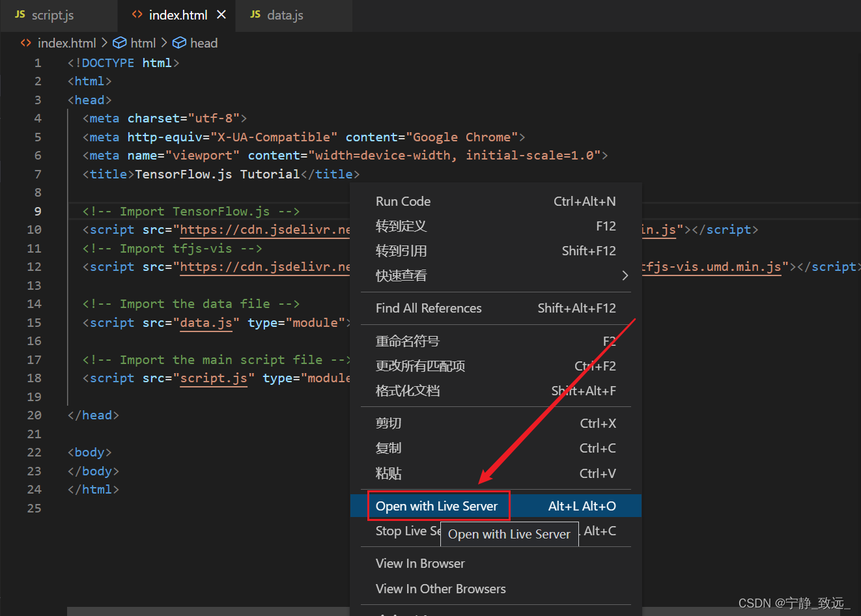Select 更改所有匹配项 menu entry
Viewport: 861px width, 616px height.
(496, 366)
